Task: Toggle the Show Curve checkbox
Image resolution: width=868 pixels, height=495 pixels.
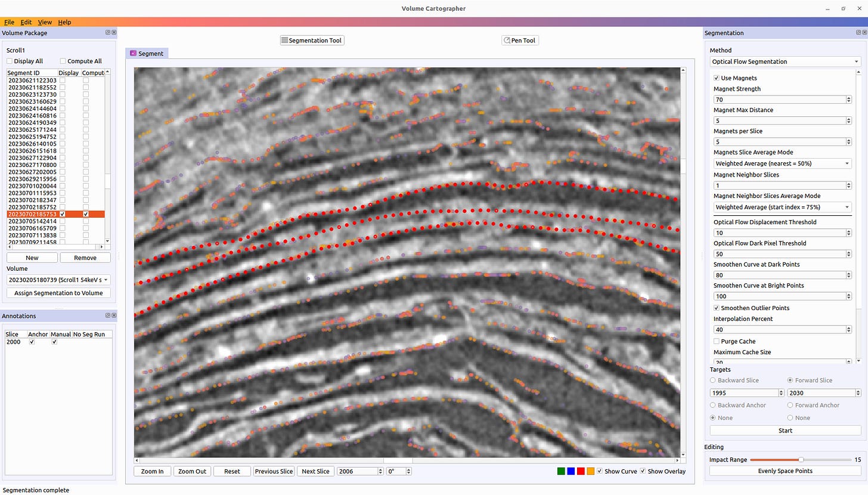Action: (600, 471)
